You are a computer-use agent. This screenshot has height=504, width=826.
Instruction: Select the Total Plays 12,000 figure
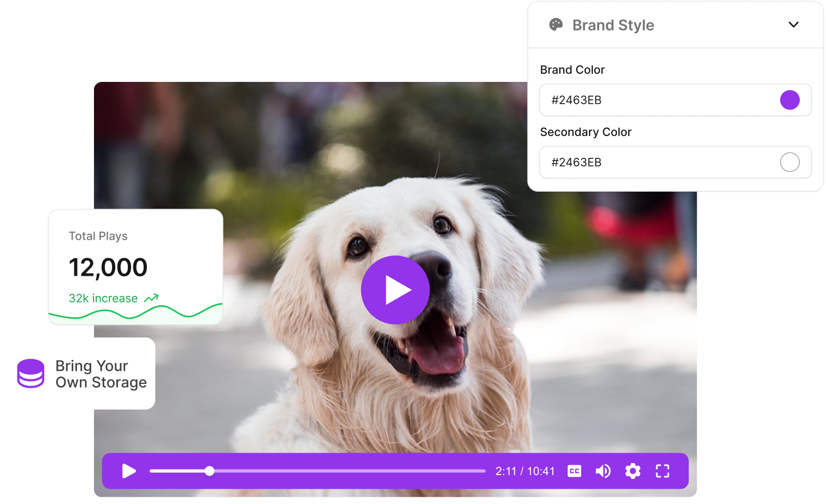click(108, 268)
